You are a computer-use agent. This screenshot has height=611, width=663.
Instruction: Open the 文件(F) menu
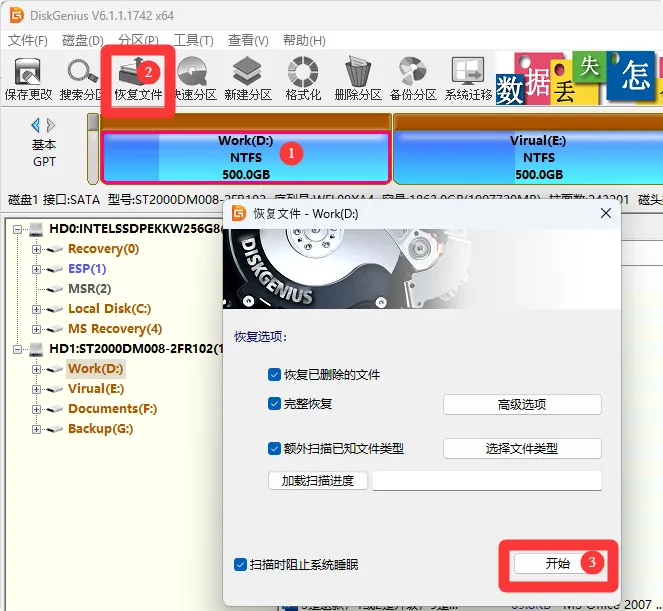(x=28, y=41)
